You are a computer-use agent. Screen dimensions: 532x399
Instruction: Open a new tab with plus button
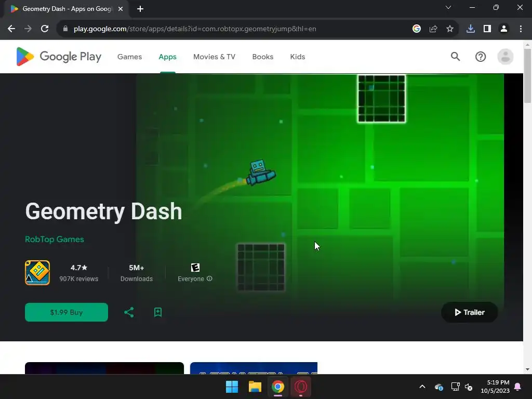pos(140,9)
